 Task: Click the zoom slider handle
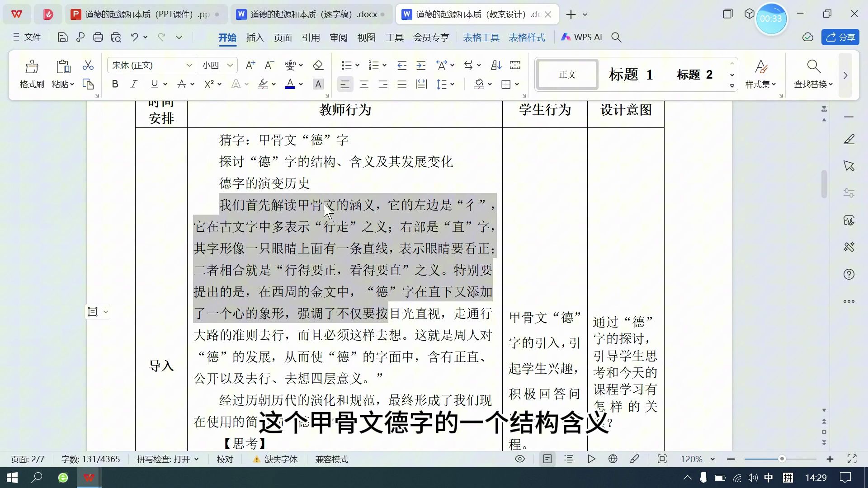click(x=782, y=459)
